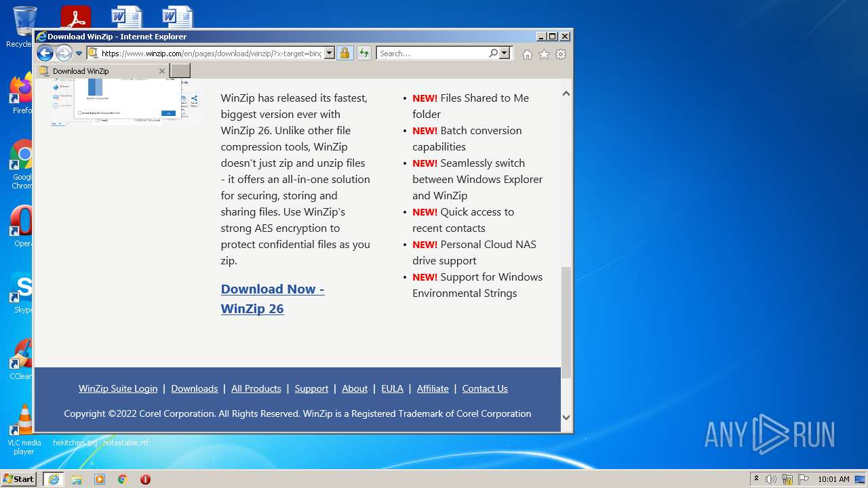Open Windows Explorer from the taskbar

(x=77, y=479)
